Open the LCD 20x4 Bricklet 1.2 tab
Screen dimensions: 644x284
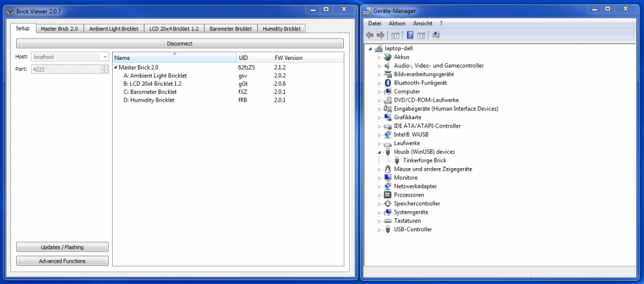pos(174,29)
